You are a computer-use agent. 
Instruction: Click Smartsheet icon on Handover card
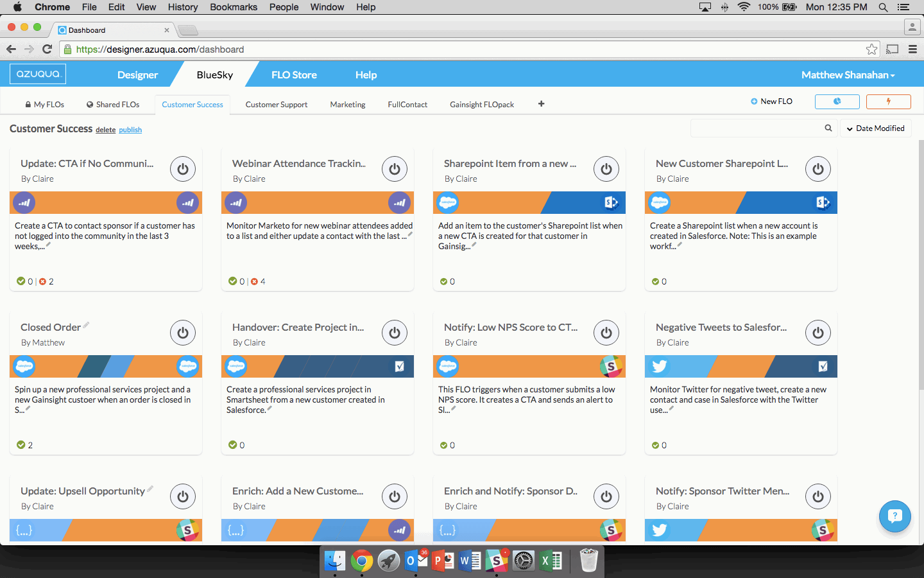pos(399,366)
